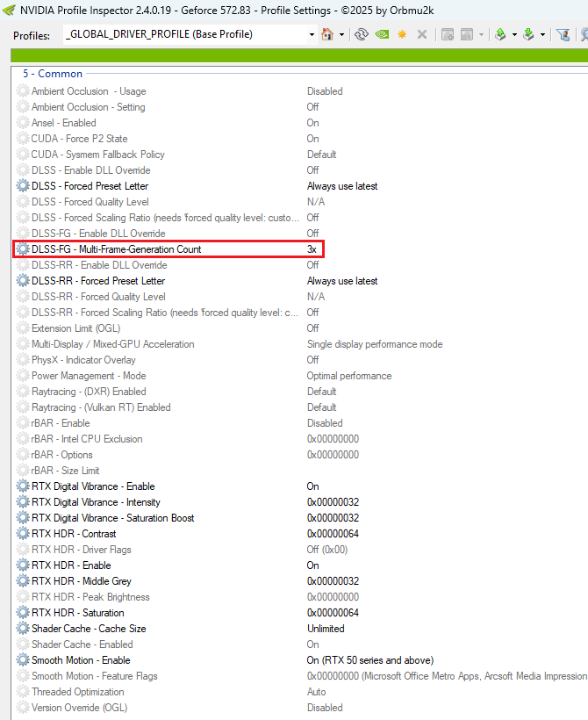Viewport: 588px width, 720px height.
Task: Select the '3x' Multi-Frame-Generation Count value
Action: coord(312,249)
